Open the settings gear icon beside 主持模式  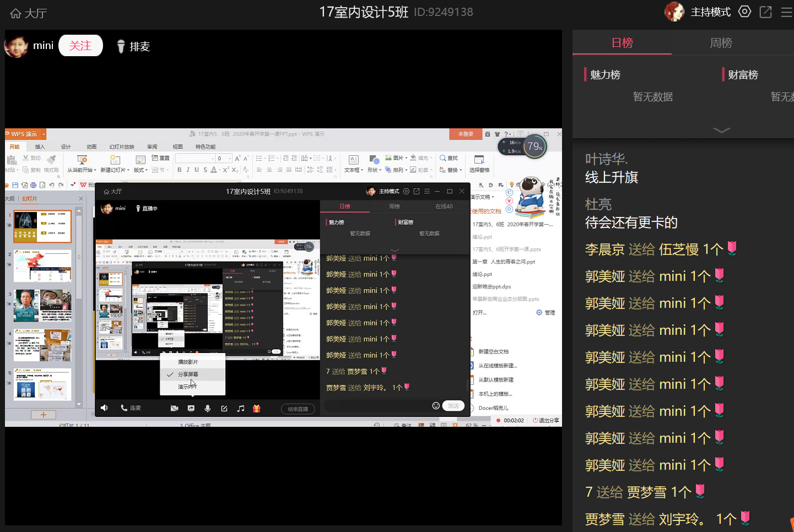point(744,12)
